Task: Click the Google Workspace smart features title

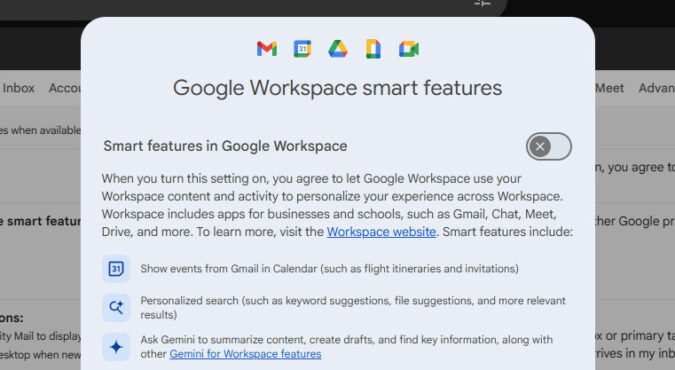Action: (x=338, y=88)
